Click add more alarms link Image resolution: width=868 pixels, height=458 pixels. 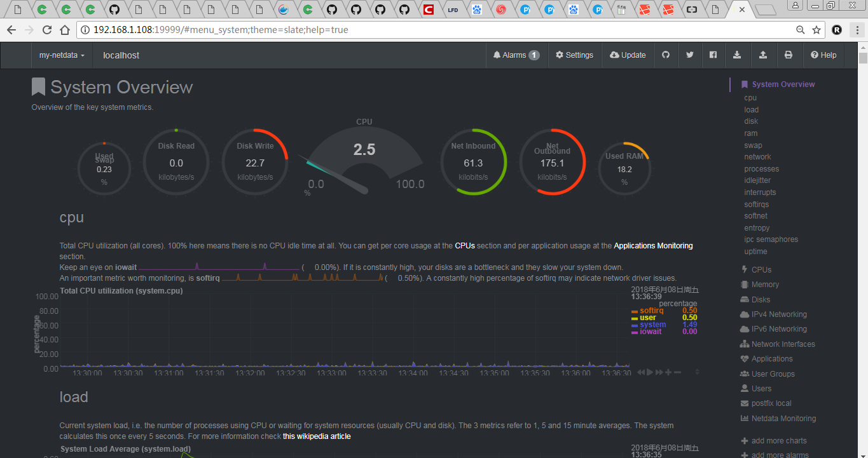tap(775, 455)
